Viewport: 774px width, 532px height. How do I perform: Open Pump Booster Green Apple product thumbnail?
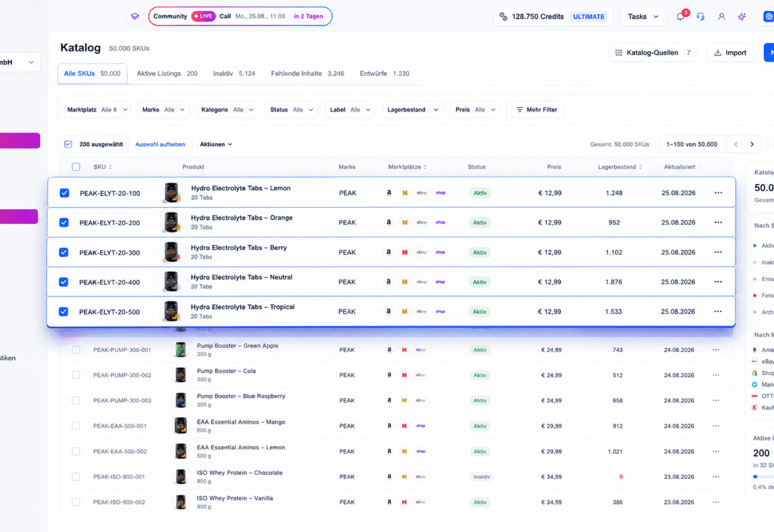pyautogui.click(x=180, y=350)
